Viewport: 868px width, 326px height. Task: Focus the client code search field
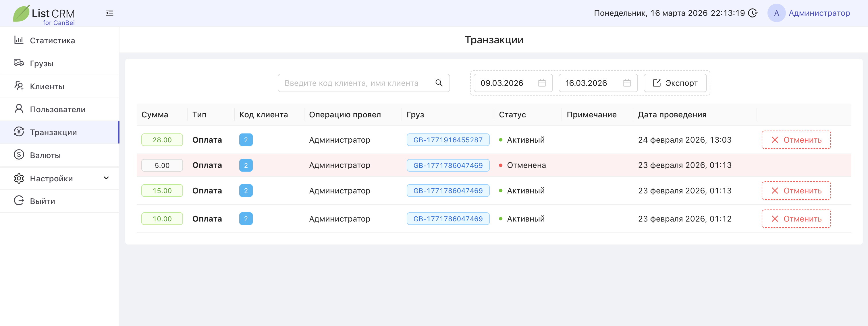pyautogui.click(x=357, y=83)
